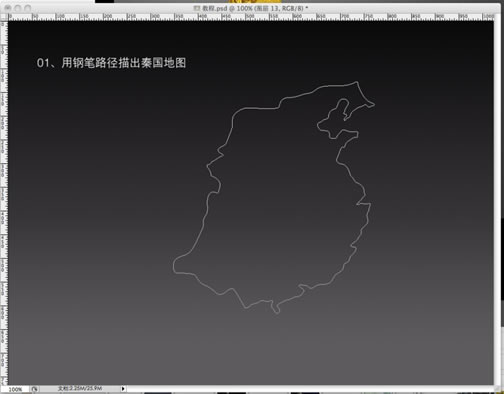Click the ruler origin corner box
This screenshot has width=504, height=394.
point(4,17)
